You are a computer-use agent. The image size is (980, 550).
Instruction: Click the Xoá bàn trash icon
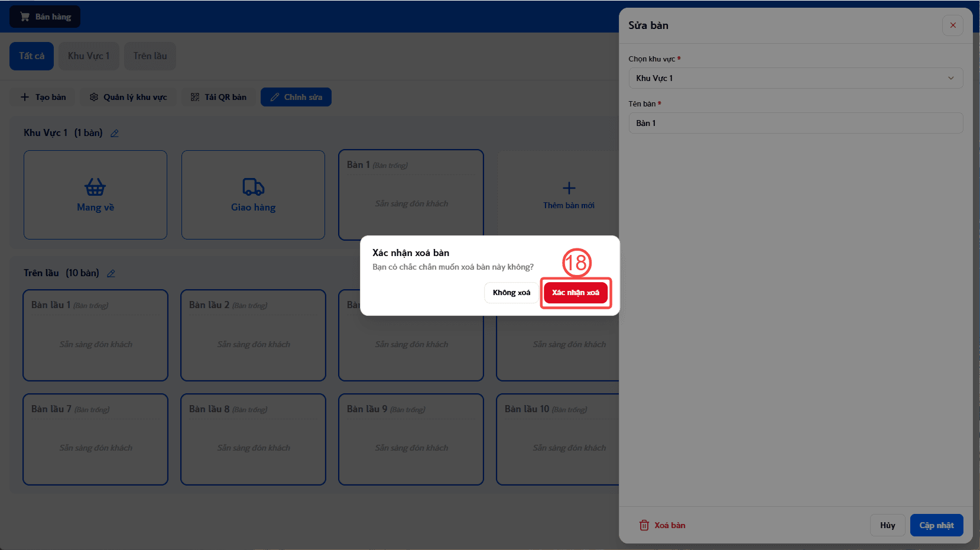pos(644,525)
